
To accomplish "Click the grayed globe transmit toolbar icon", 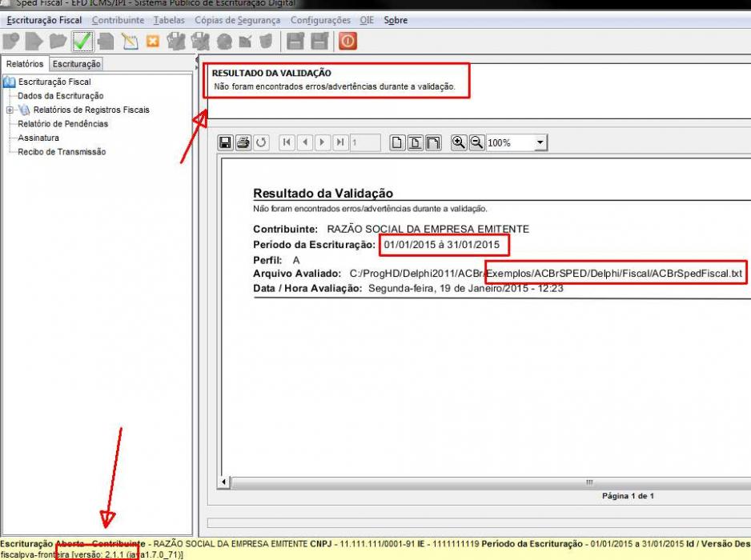I will pyautogui.click(x=223, y=42).
